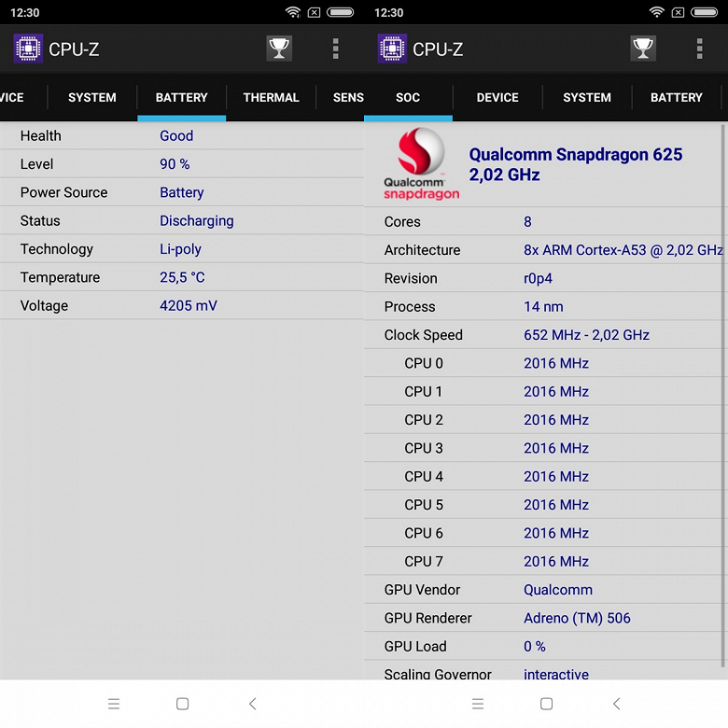The width and height of the screenshot is (728, 728).
Task: Select the BATTERY tab in left screen
Action: tap(182, 97)
